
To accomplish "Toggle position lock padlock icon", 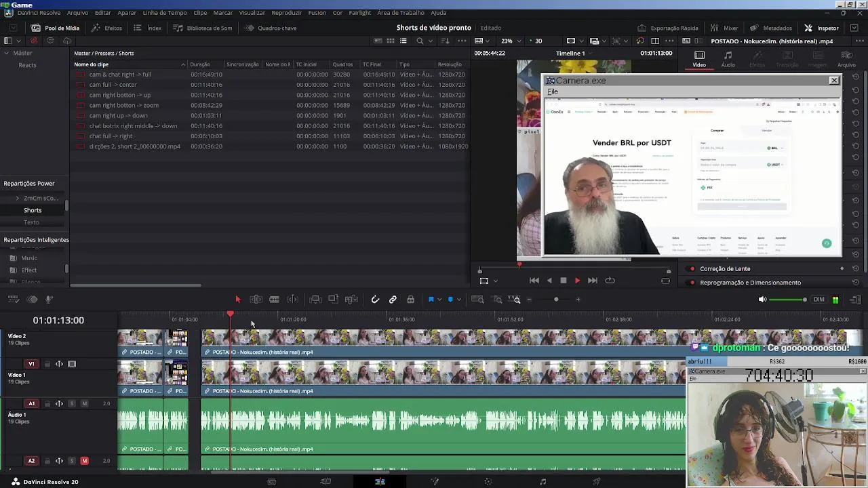I will (410, 300).
